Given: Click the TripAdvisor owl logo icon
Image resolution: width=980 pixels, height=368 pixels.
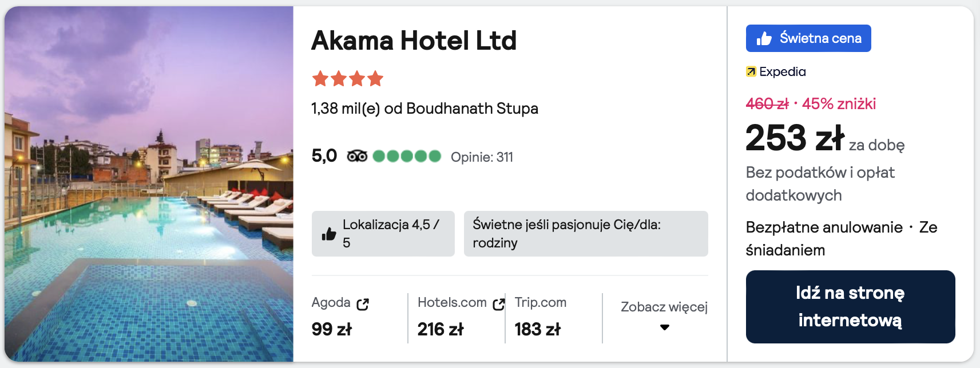Looking at the screenshot, I should [x=357, y=156].
